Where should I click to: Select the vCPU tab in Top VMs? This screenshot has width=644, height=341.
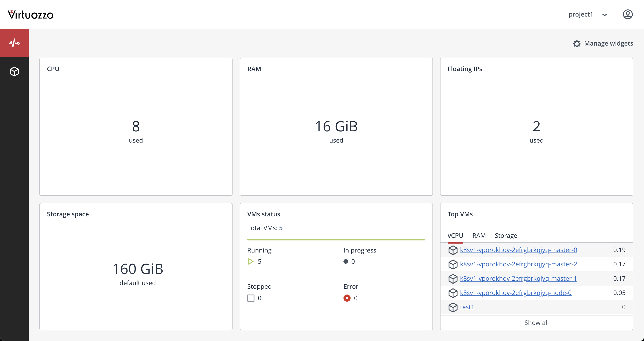click(455, 236)
